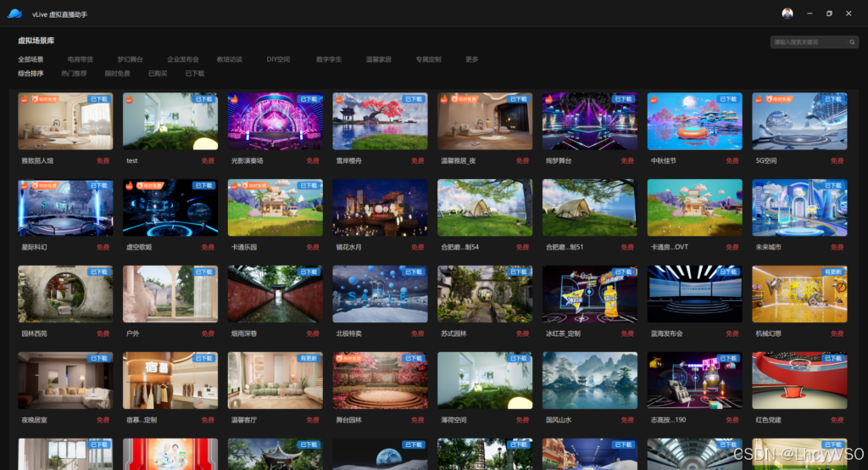Click the vLive 虚拟直播助手 title text

(x=60, y=14)
